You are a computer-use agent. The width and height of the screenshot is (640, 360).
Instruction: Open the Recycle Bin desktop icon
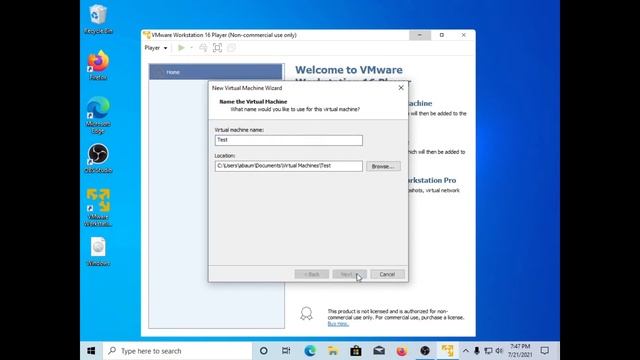tap(98, 19)
